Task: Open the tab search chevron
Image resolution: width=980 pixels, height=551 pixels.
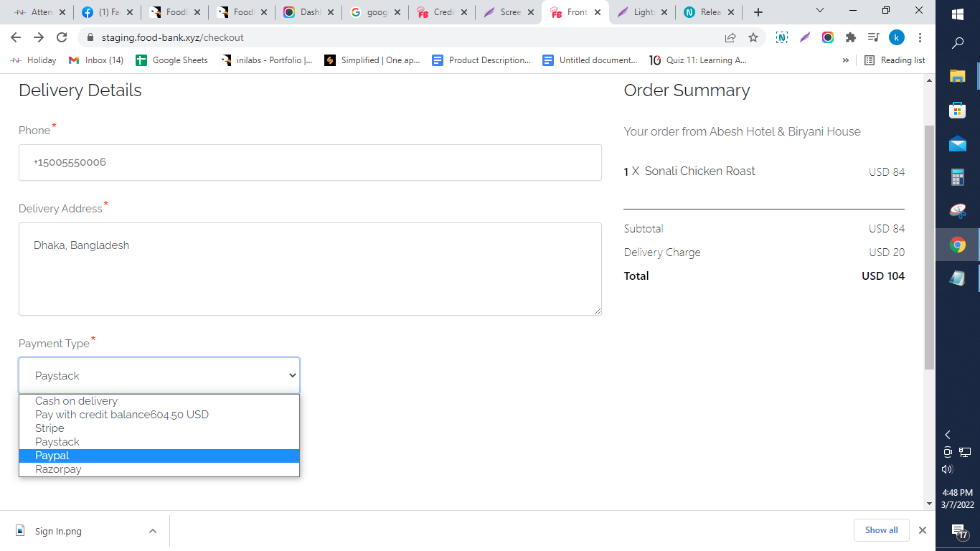Action: pyautogui.click(x=820, y=11)
